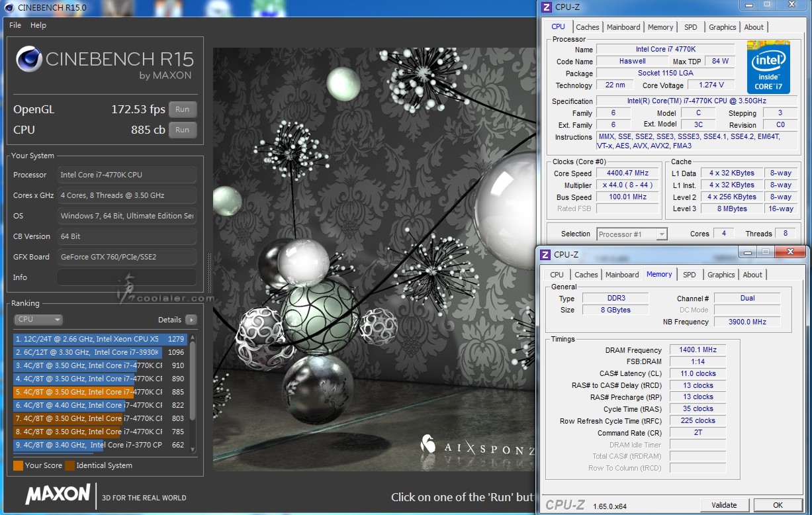Switch to the CPU tab in the Memory-tab CPU-Z window
Image resolution: width=812 pixels, height=515 pixels.
557,275
